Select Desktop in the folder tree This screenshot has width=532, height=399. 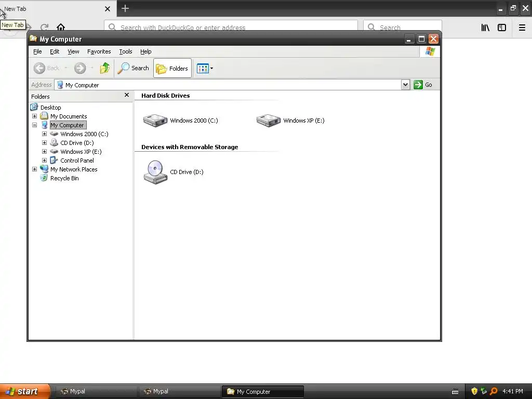coord(50,108)
